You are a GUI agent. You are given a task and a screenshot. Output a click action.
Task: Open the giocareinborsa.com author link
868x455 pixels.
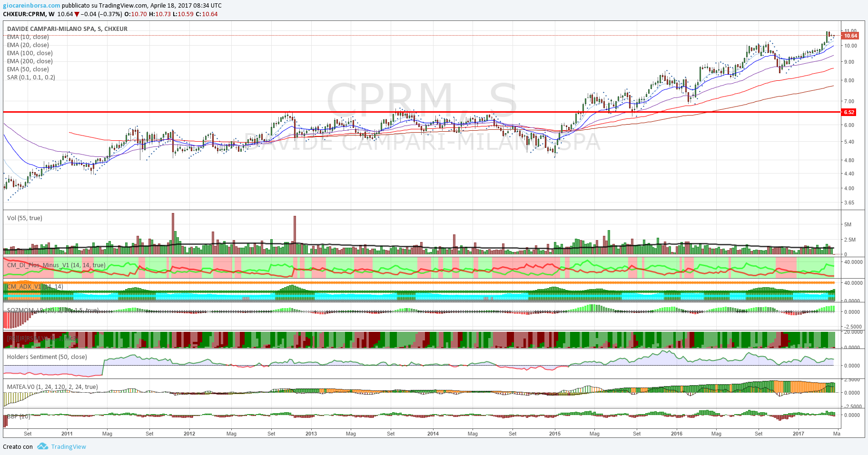(31, 5)
